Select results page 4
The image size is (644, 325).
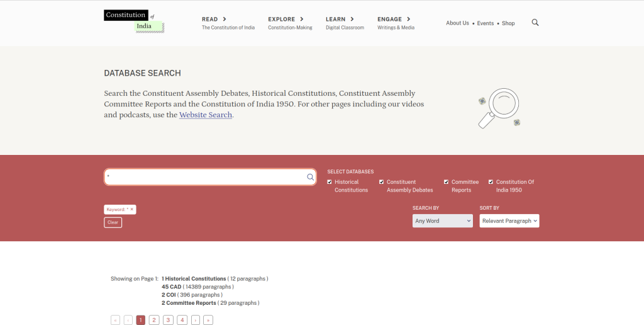click(182, 320)
